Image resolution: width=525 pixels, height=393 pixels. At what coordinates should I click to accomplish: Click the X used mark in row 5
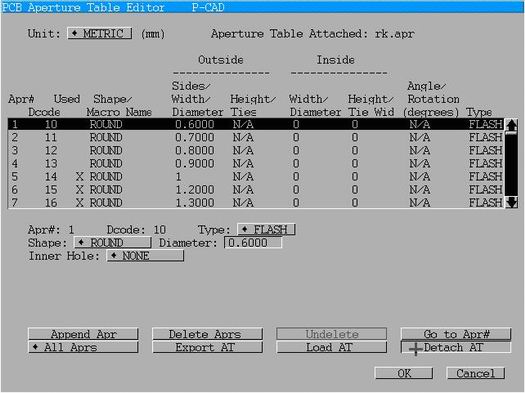click(x=79, y=177)
